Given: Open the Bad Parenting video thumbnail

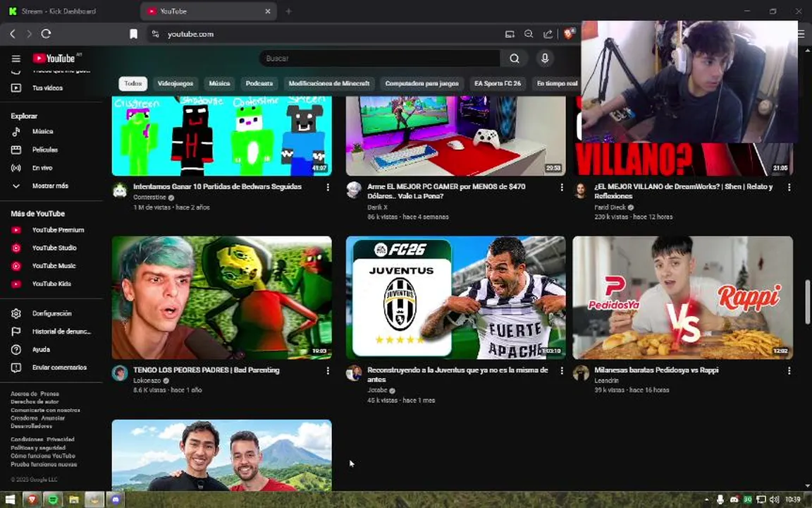Looking at the screenshot, I should 221,298.
